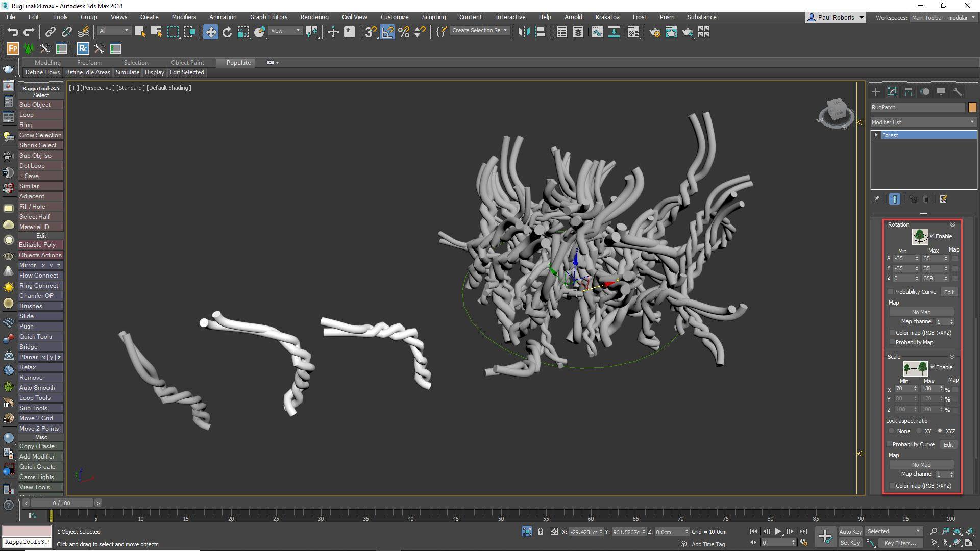The height and width of the screenshot is (551, 980).
Task: Expand the Forest modifier entry
Action: pyautogui.click(x=876, y=135)
